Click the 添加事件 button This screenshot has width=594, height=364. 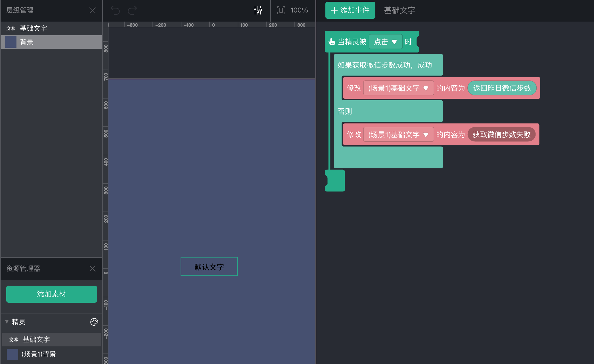point(350,11)
